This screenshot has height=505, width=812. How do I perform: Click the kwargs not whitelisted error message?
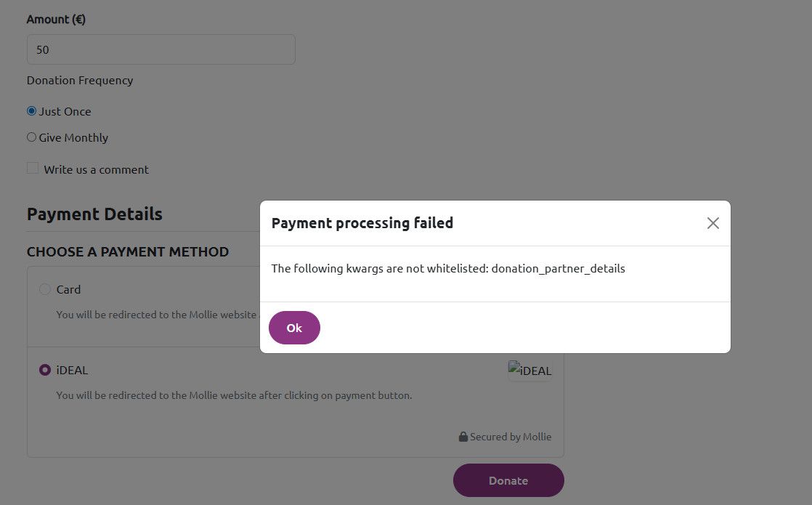pyautogui.click(x=447, y=268)
